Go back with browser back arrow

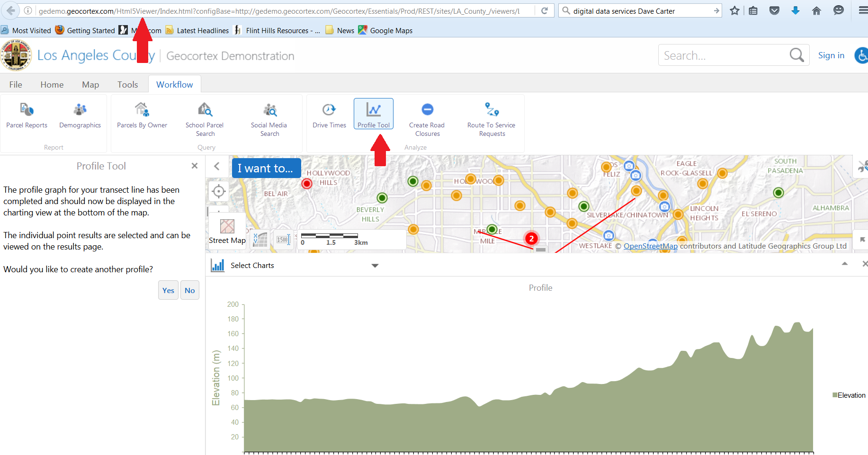[10, 10]
